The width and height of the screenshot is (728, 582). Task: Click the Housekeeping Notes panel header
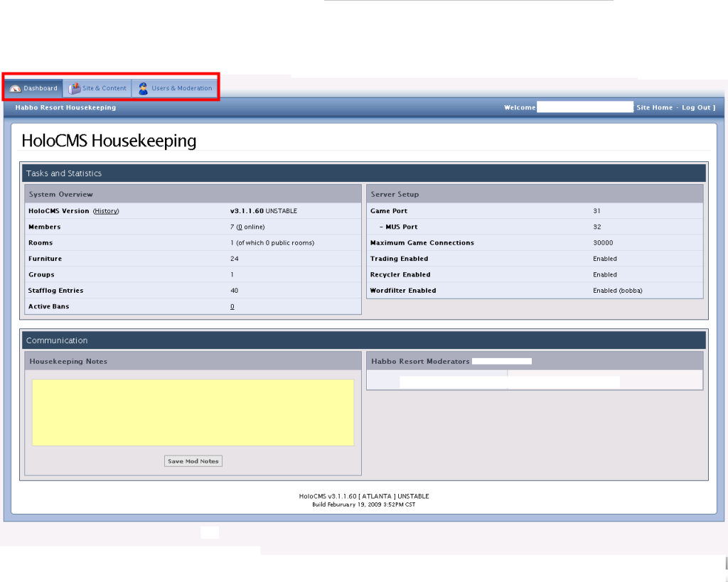(68, 361)
